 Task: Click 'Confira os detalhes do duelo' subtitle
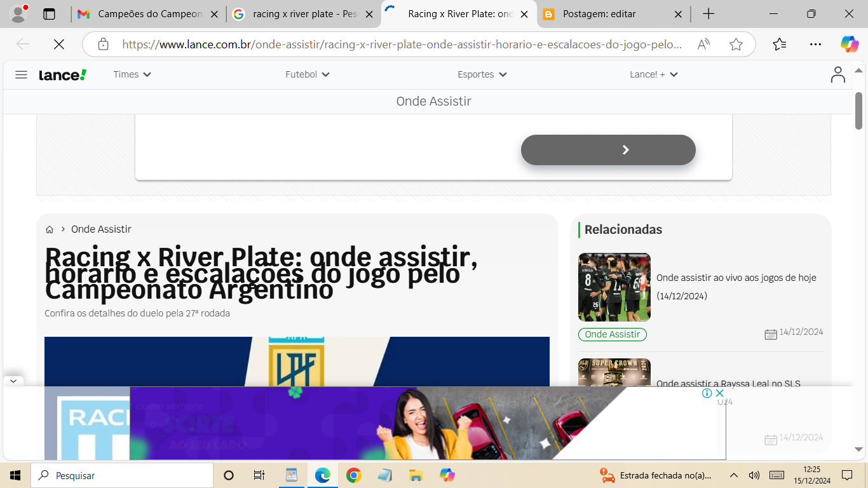pos(137,313)
